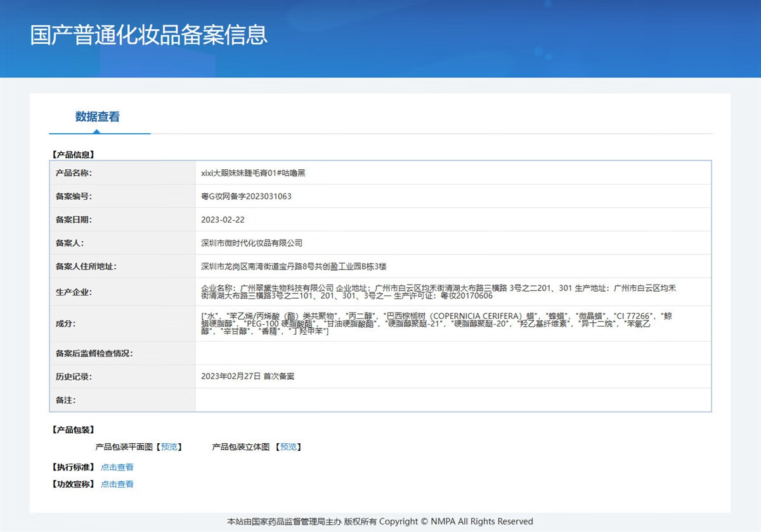The width and height of the screenshot is (761, 532).
Task: Click the filing date 2023-02-22
Action: point(223,220)
